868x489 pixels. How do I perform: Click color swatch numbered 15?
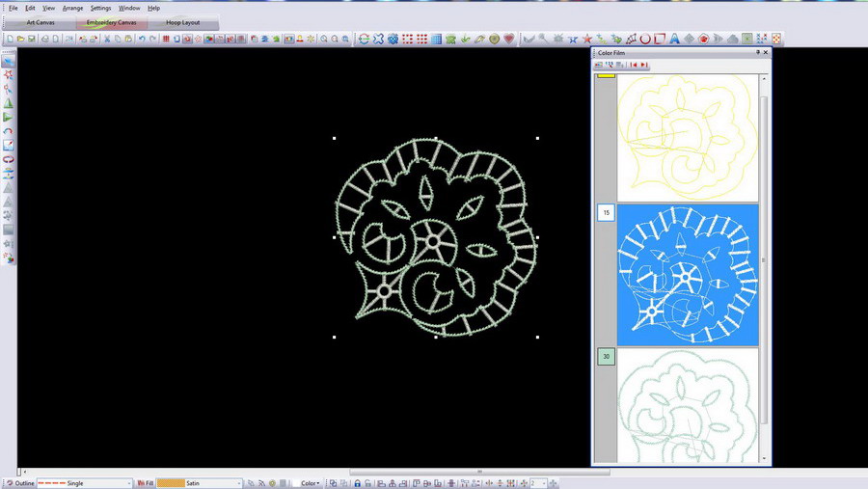tap(607, 212)
